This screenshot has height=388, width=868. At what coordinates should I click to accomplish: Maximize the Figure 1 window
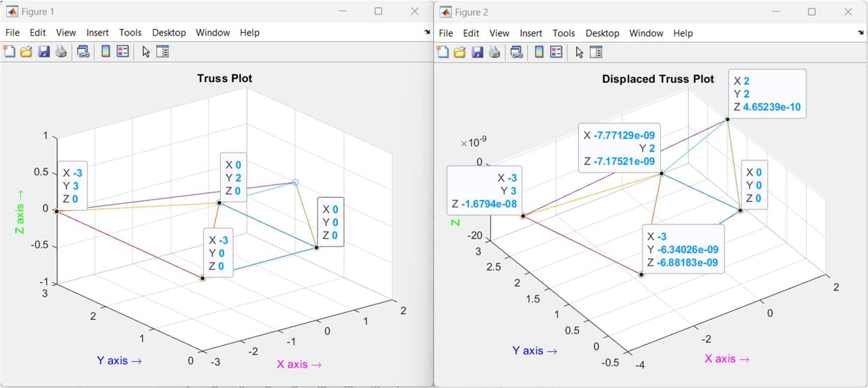tap(378, 11)
